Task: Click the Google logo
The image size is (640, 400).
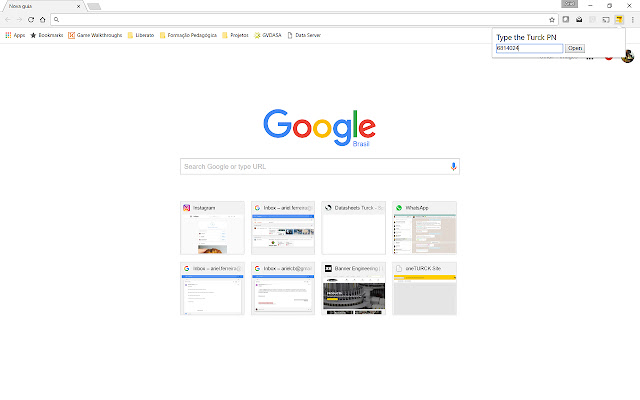Action: 319,127
